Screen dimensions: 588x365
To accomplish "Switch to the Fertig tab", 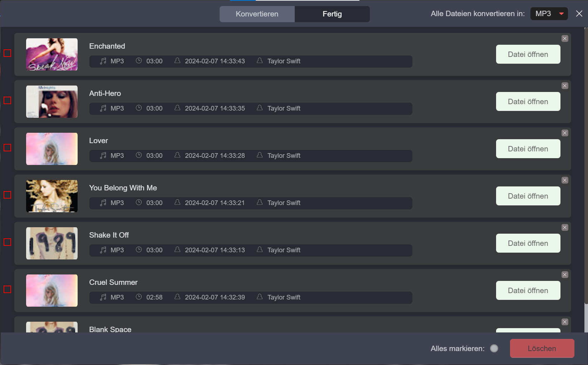I will 332,14.
